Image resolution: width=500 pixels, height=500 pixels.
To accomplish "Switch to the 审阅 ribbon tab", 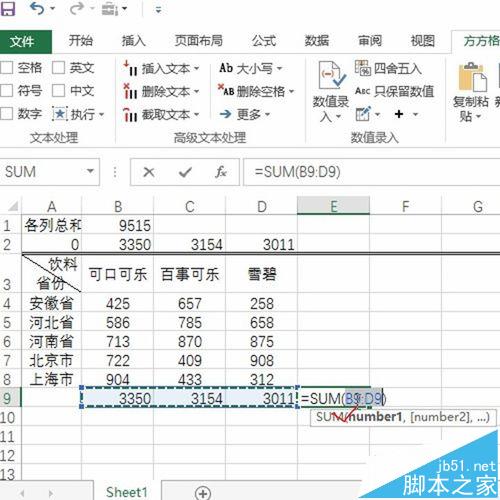I will point(370,41).
